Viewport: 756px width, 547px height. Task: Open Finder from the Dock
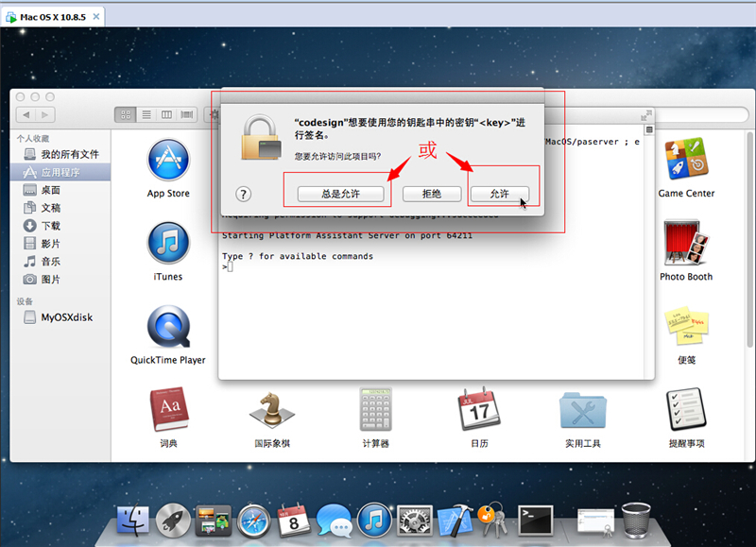[x=132, y=521]
